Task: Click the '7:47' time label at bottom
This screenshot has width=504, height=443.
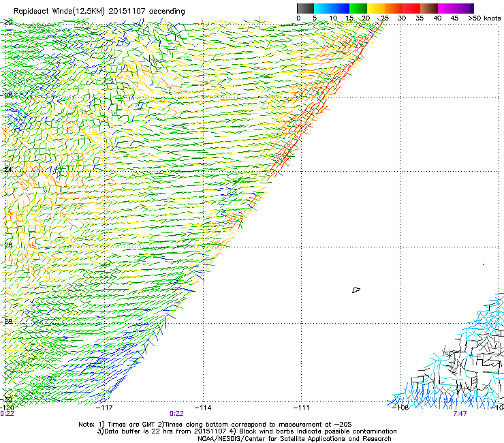Action: (x=460, y=414)
